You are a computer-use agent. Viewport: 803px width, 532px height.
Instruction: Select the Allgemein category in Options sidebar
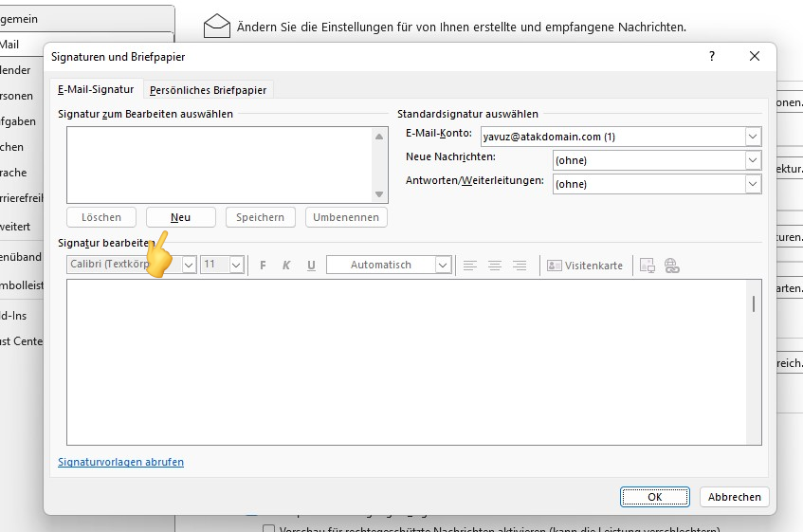[x=86, y=19]
